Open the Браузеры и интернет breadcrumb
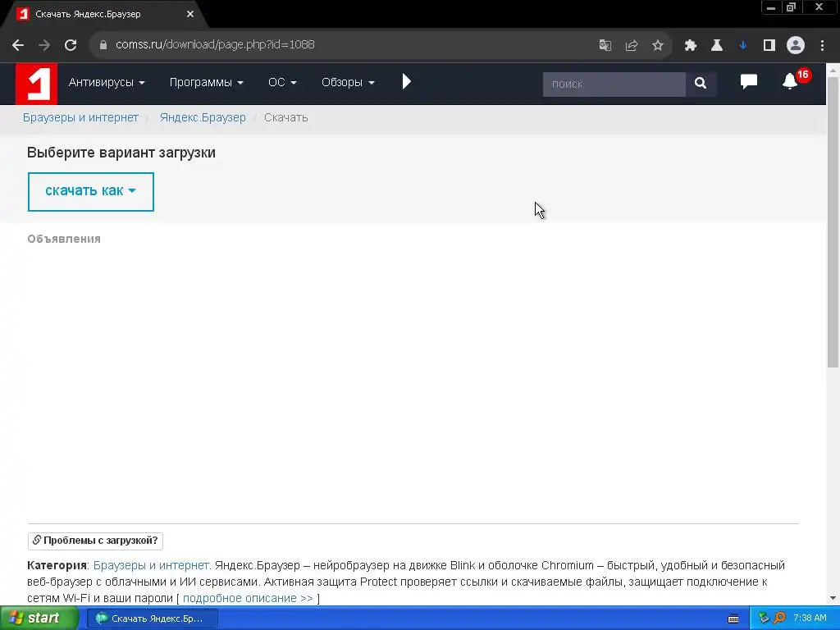The height and width of the screenshot is (630, 840). click(80, 118)
